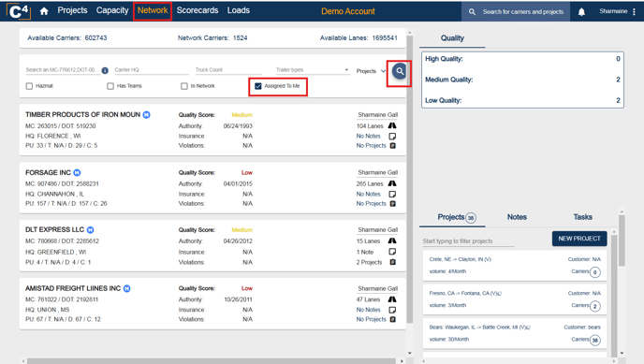This screenshot has height=364, width=644.
Task: Click the Truck Count input field
Action: [x=228, y=70]
